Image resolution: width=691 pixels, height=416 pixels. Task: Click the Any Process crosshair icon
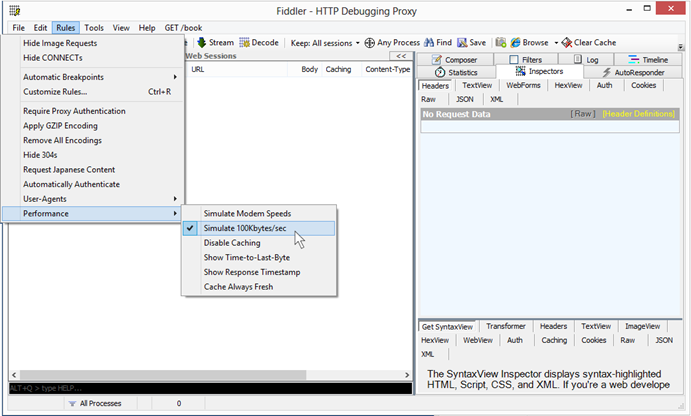click(370, 43)
